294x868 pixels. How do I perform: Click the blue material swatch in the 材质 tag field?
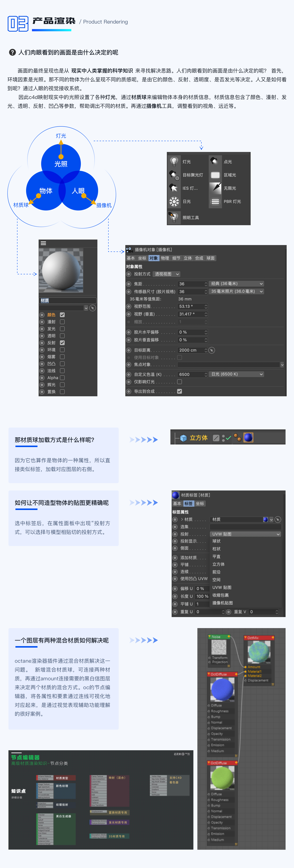[x=265, y=519]
